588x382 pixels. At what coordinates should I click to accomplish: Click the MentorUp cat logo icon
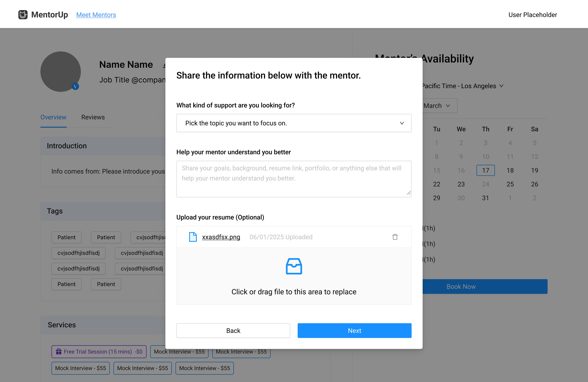pos(23,15)
